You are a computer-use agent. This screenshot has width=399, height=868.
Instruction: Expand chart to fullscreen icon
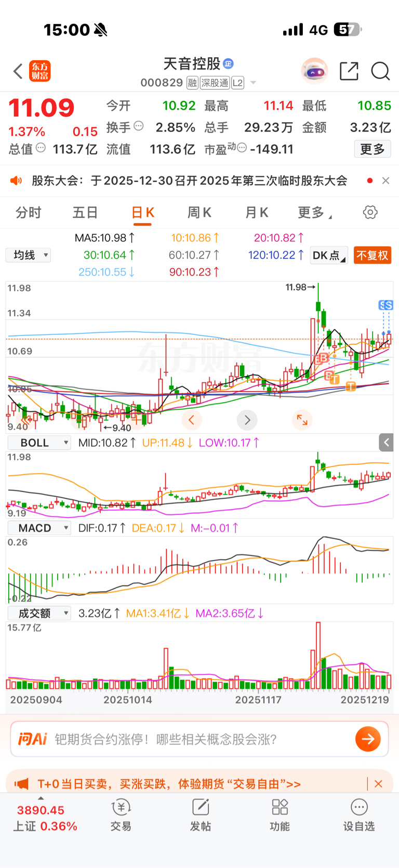[x=302, y=420]
